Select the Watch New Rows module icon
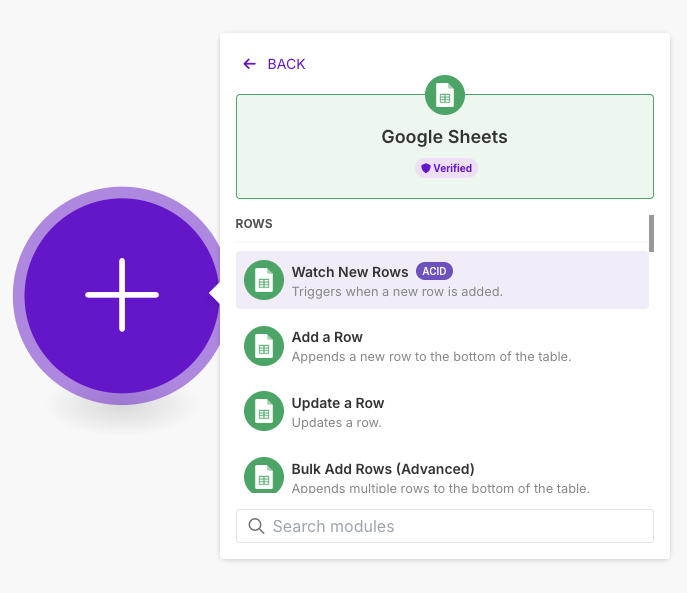 coord(264,280)
